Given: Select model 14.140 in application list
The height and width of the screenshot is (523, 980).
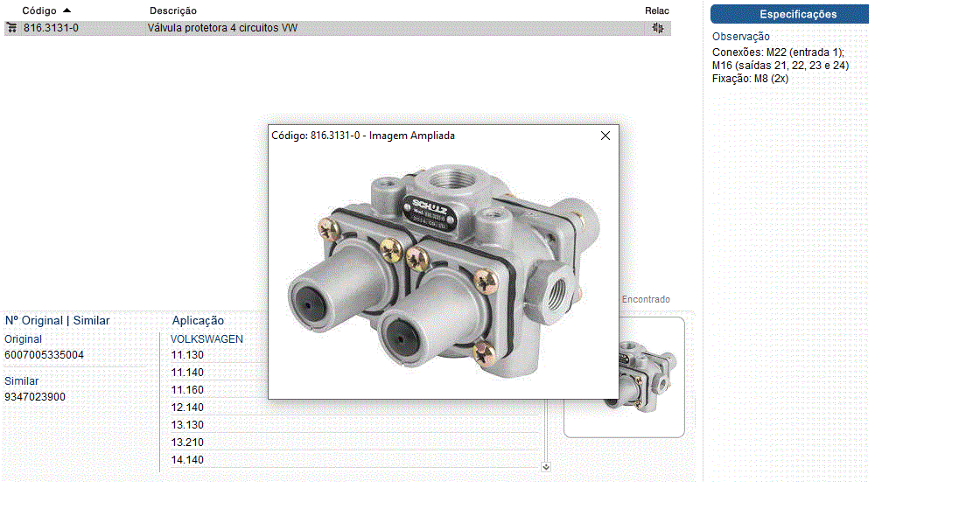Looking at the screenshot, I should click(186, 460).
